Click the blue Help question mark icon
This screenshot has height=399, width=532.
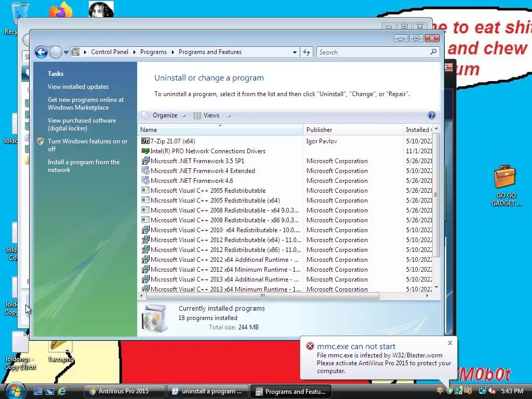(x=431, y=115)
